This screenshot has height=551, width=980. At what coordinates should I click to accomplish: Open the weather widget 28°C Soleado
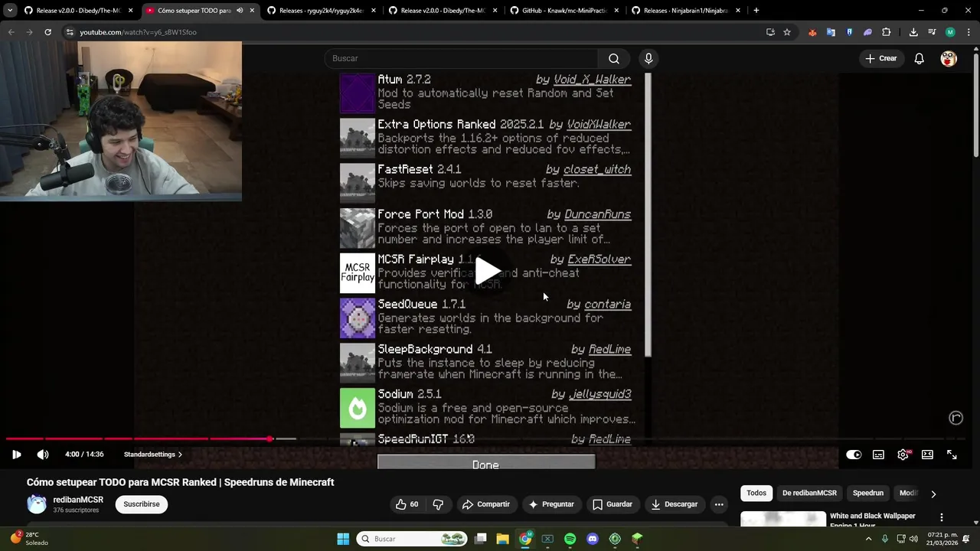point(31,539)
